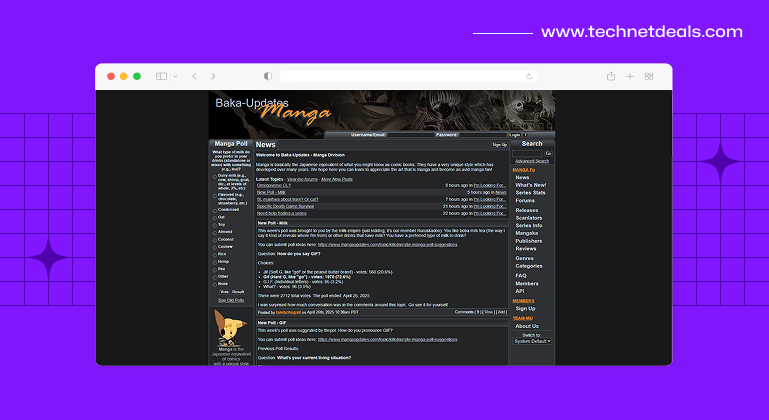Select the Pea radio option
Viewport: 769px width, 420px height.
(215, 270)
